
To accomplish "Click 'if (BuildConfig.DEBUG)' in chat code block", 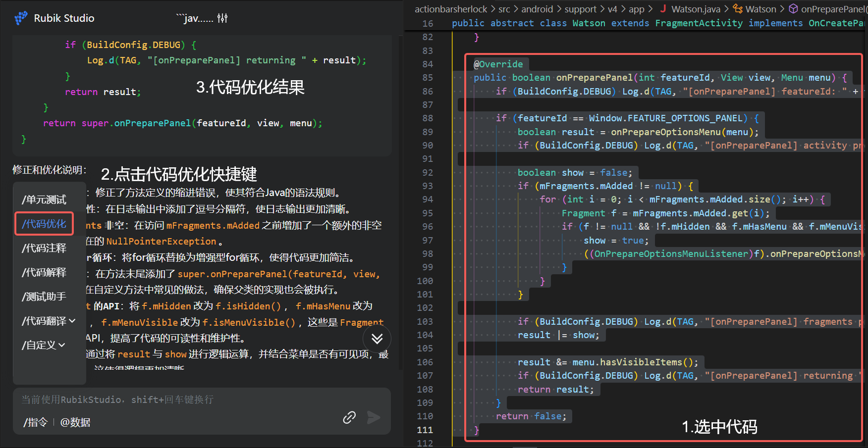I will (x=125, y=45).
